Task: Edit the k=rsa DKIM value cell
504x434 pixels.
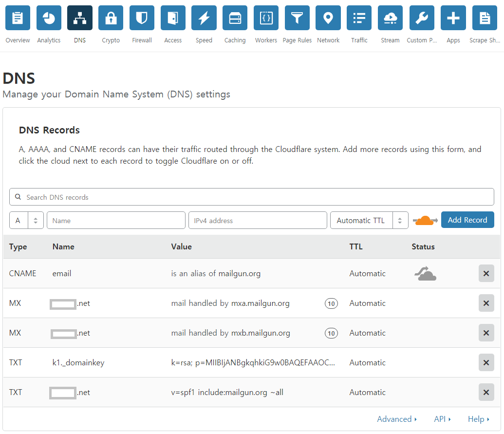Action: click(x=253, y=362)
